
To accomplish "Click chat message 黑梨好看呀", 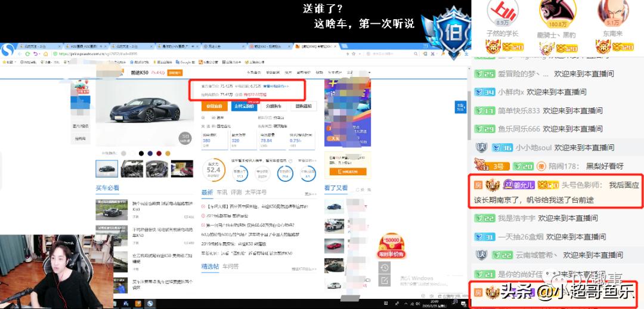I will (x=605, y=166).
